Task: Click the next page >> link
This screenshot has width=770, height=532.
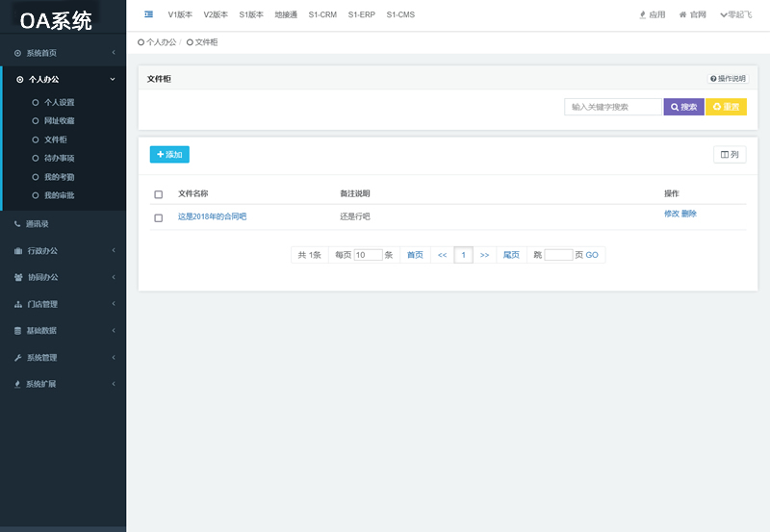Action: point(485,255)
